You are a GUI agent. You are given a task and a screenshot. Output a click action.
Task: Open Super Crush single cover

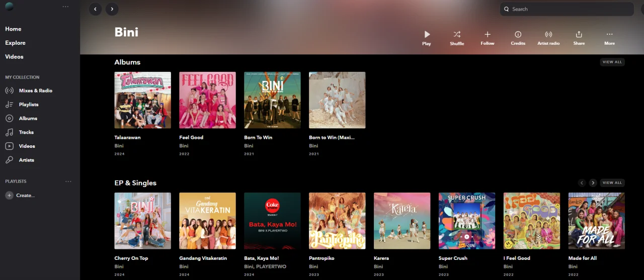[467, 221]
